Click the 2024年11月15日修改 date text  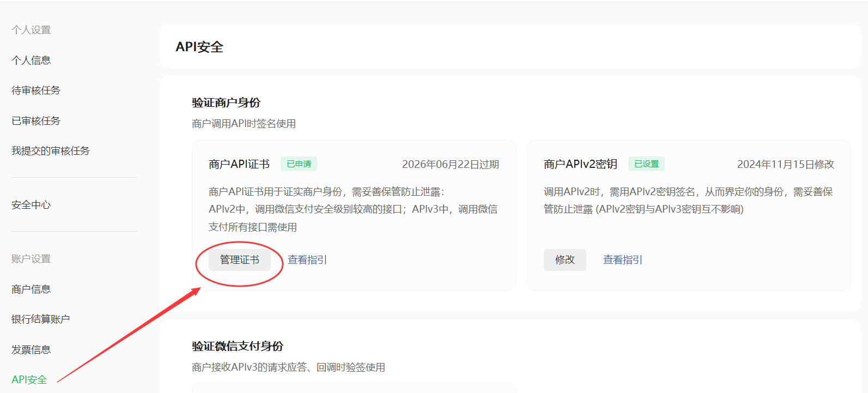pyautogui.click(x=785, y=165)
